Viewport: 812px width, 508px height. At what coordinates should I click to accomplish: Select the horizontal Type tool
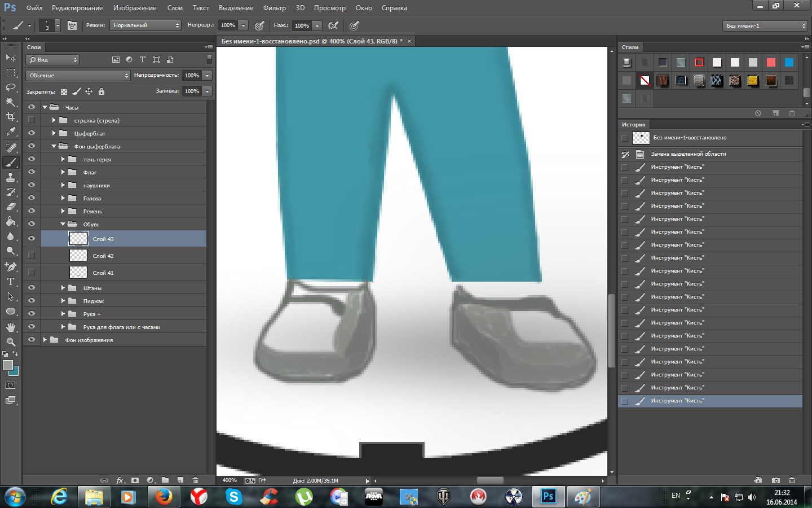coord(11,282)
